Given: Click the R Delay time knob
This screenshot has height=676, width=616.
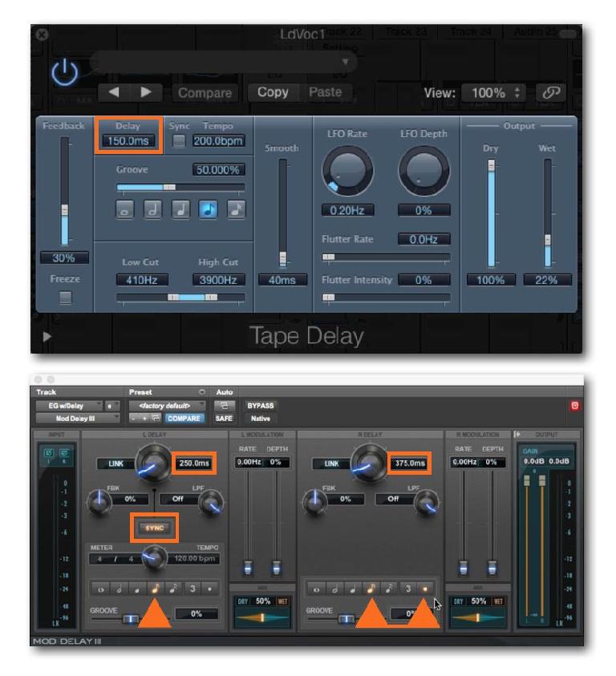Looking at the screenshot, I should (x=369, y=463).
